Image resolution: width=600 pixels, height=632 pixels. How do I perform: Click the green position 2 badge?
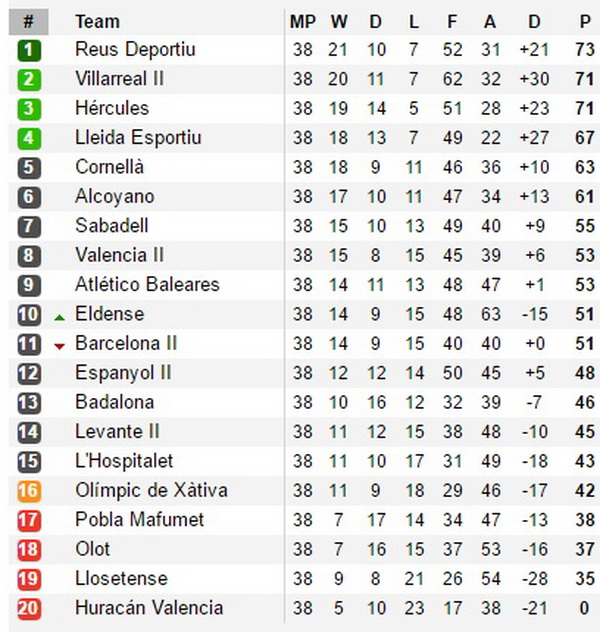coord(29,80)
